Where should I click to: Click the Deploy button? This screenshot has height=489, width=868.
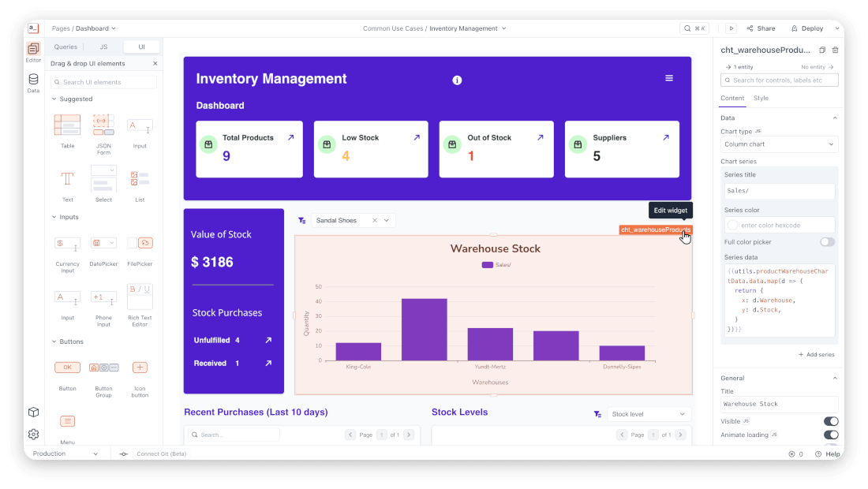[x=807, y=28]
